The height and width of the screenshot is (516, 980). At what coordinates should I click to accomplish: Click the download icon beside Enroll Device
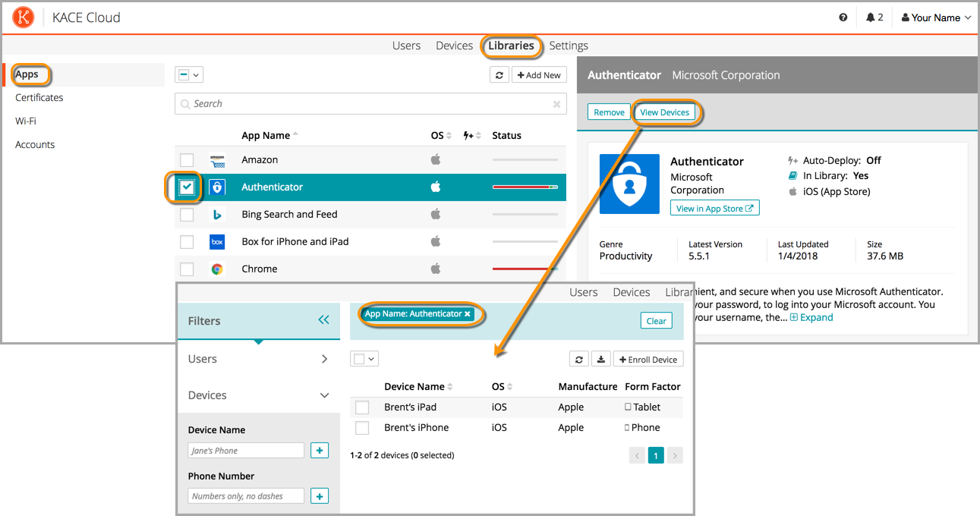tap(600, 359)
